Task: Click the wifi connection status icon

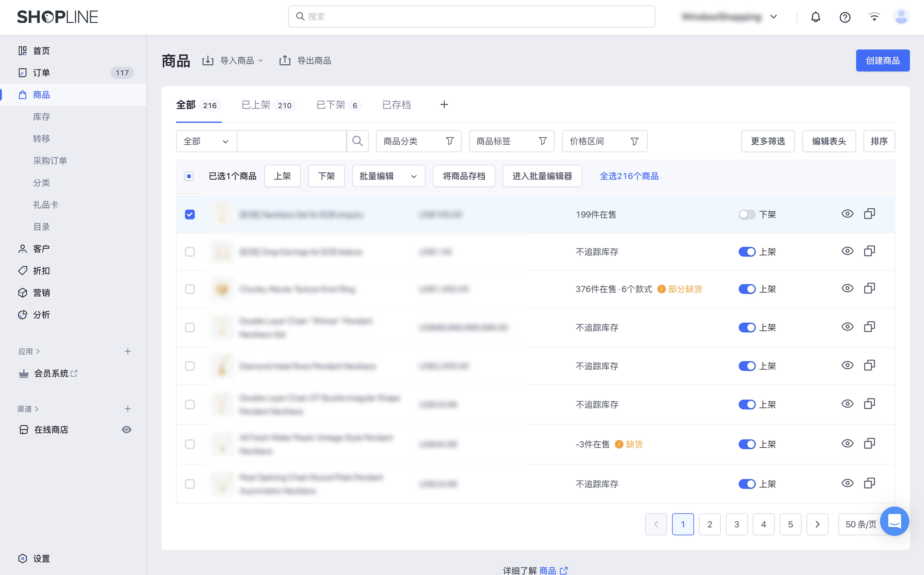Action: (874, 17)
